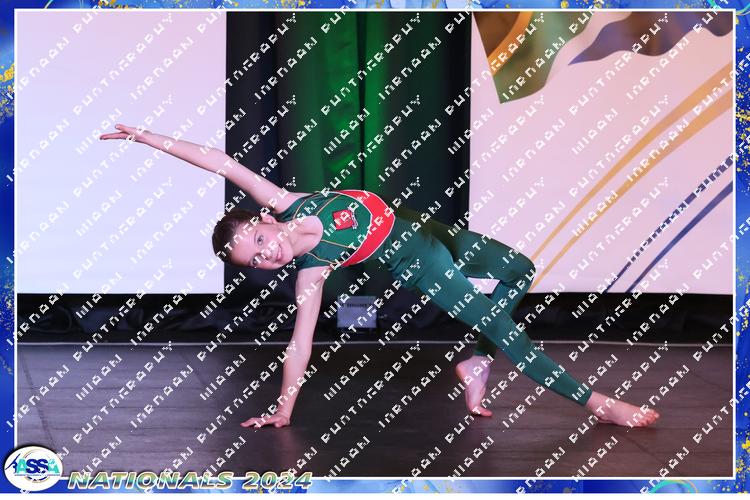
Task: Click the NATIONALS 2024 caption text
Action: coord(190,480)
